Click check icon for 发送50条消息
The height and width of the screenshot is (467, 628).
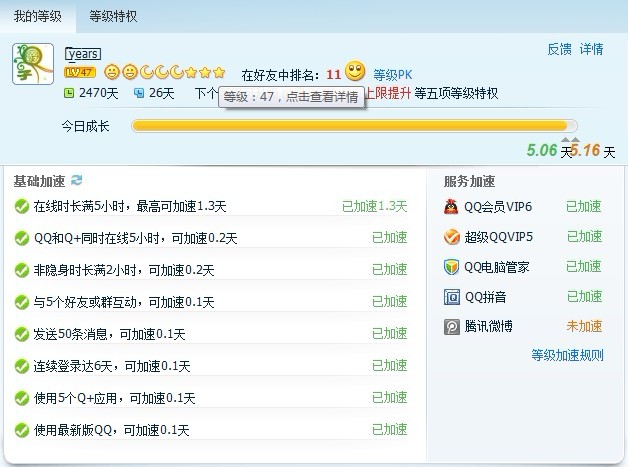pyautogui.click(x=22, y=334)
